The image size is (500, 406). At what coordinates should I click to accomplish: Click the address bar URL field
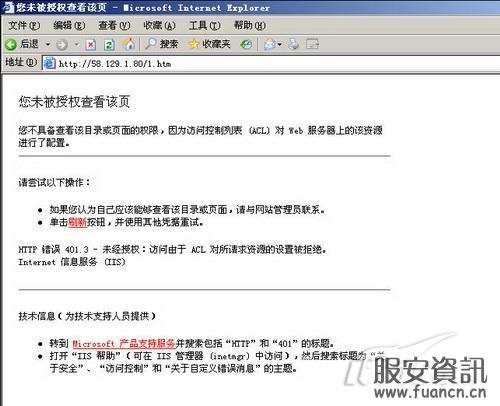271,63
